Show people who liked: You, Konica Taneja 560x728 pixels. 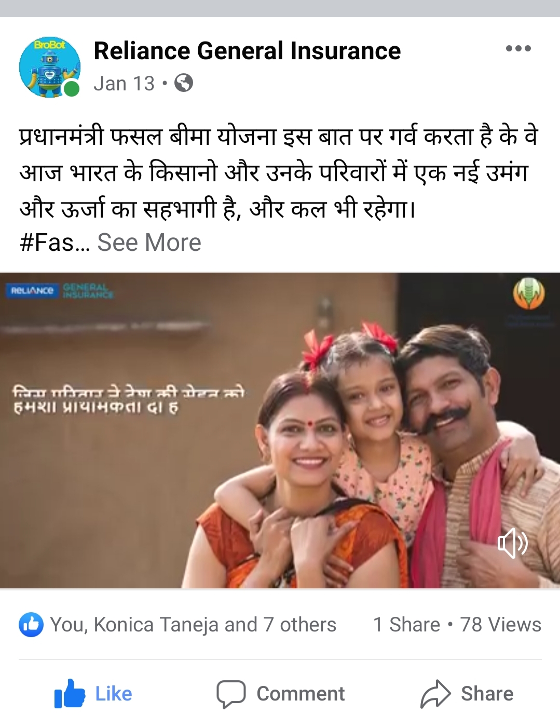click(193, 625)
